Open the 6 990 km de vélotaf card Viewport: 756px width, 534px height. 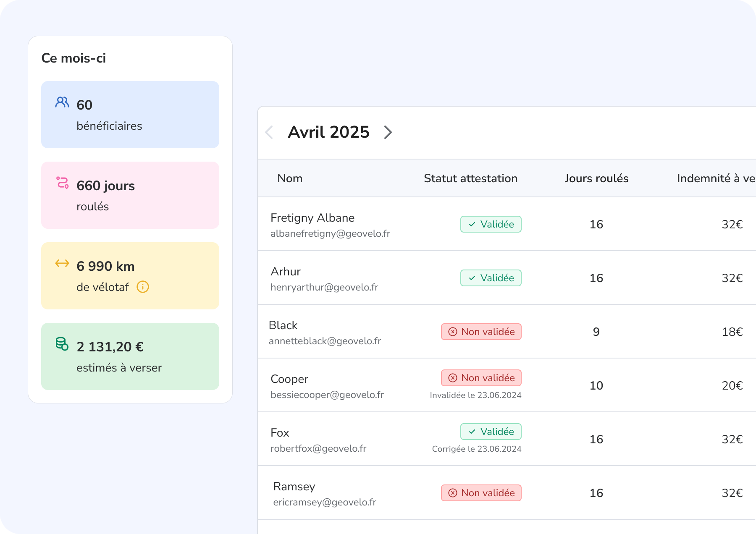[130, 276]
